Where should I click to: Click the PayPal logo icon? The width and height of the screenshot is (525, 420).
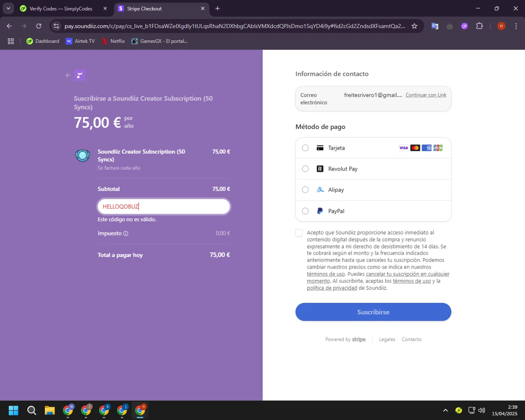[x=320, y=211]
